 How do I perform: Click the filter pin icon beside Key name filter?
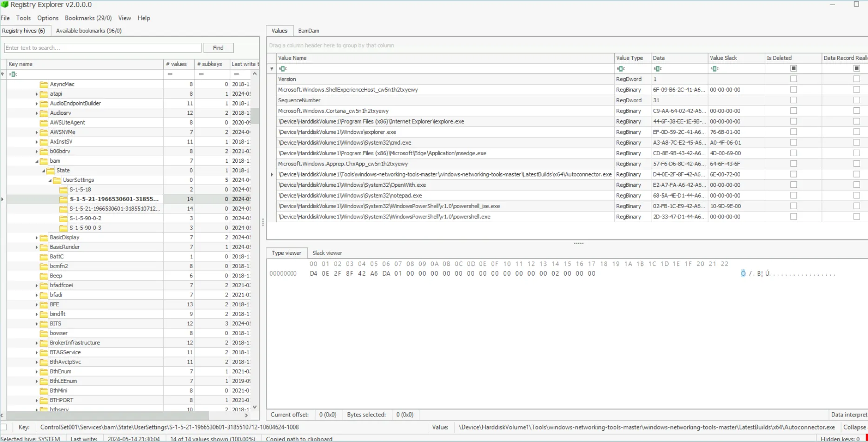point(2,74)
